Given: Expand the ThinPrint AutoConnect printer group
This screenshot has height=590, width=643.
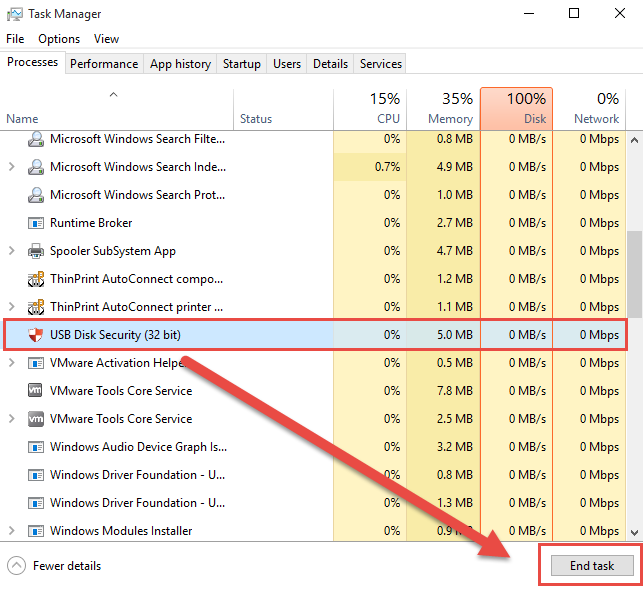Looking at the screenshot, I should coord(11,307).
